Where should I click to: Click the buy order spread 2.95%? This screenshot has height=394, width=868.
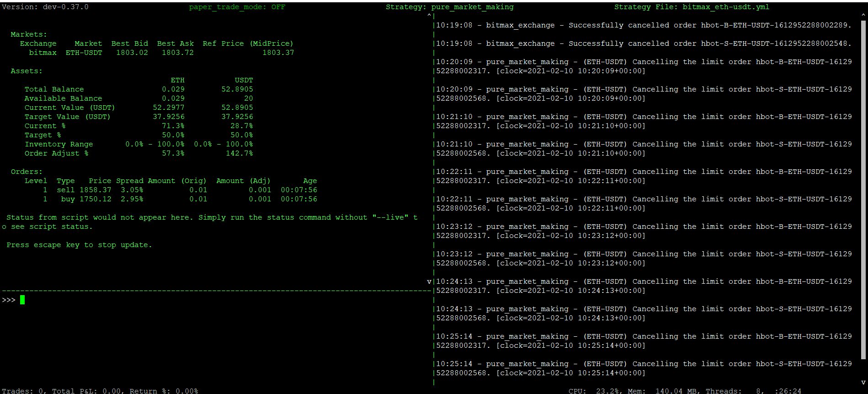click(132, 199)
